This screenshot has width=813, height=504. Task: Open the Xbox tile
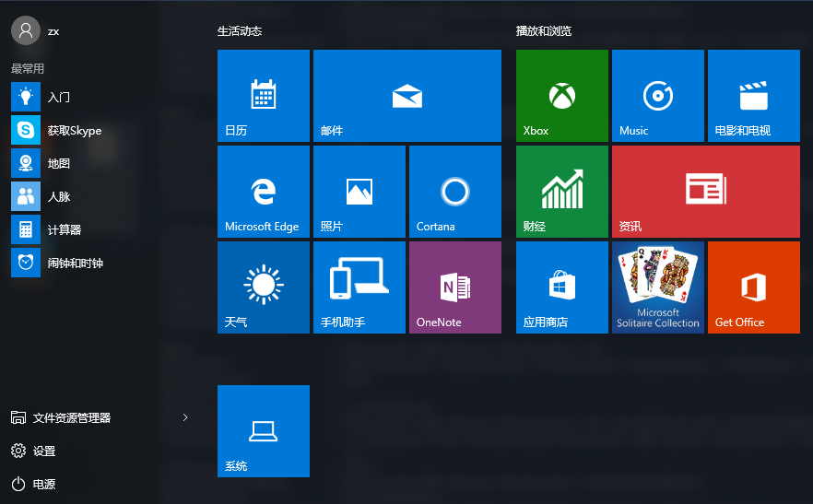click(x=562, y=96)
